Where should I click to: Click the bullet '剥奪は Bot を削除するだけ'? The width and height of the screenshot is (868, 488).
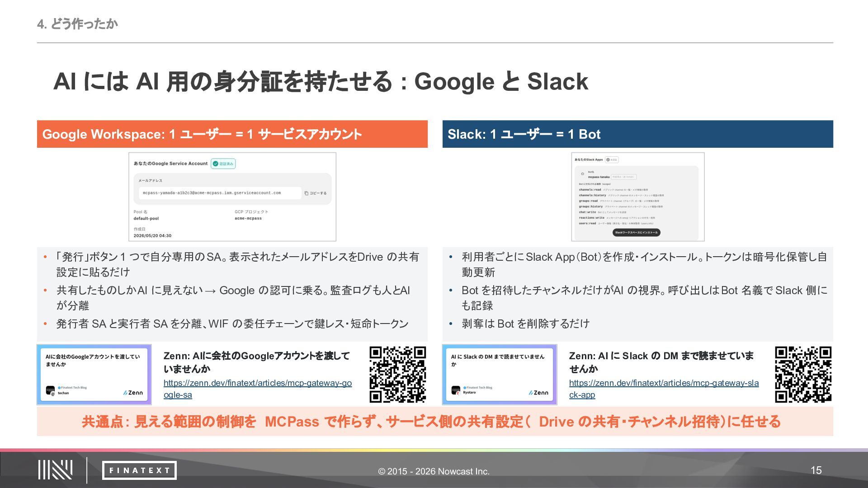pyautogui.click(x=526, y=324)
